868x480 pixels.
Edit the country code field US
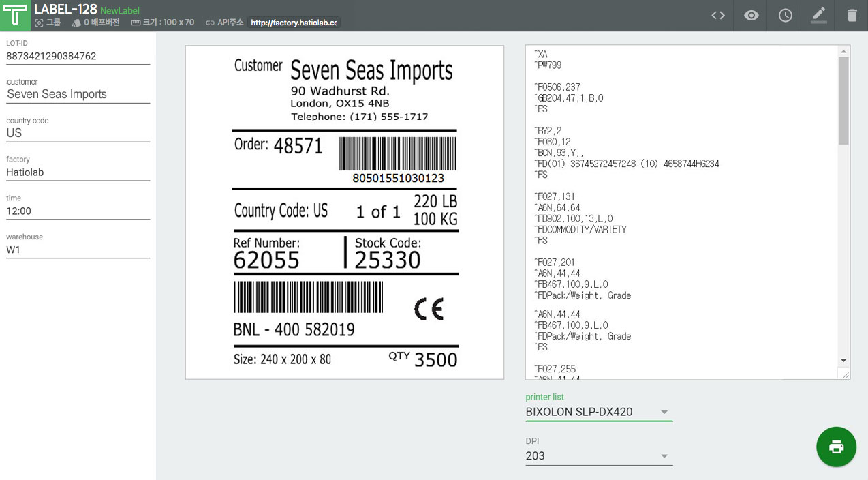click(x=78, y=134)
